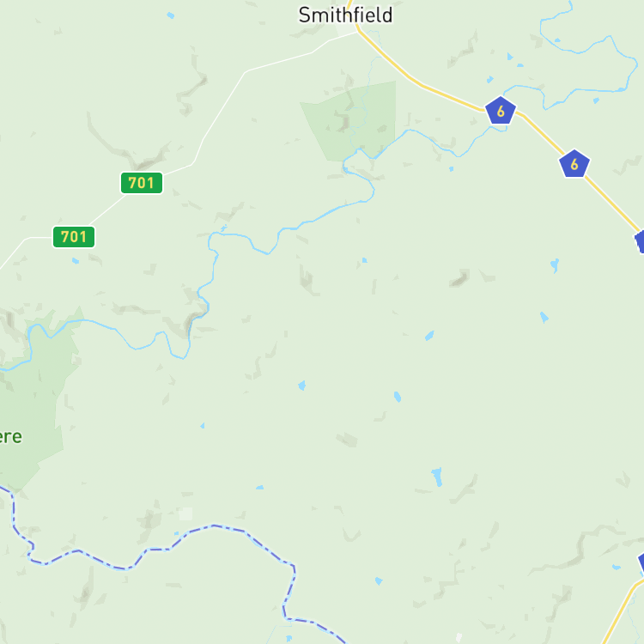Click the Smithfield town label
The height and width of the screenshot is (644, 644).
[x=345, y=15]
